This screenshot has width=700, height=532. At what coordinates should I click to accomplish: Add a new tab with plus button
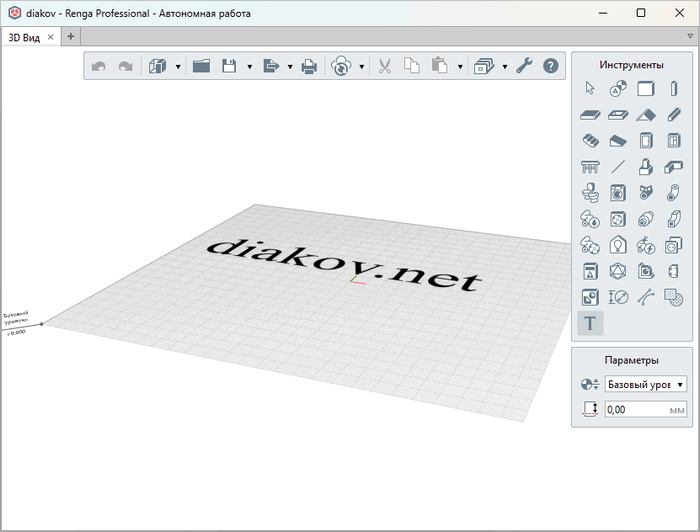coord(70,36)
